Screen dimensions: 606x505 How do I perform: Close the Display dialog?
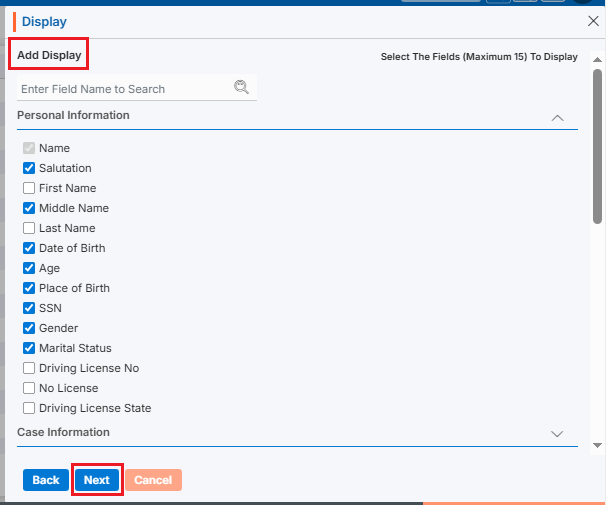(x=592, y=20)
